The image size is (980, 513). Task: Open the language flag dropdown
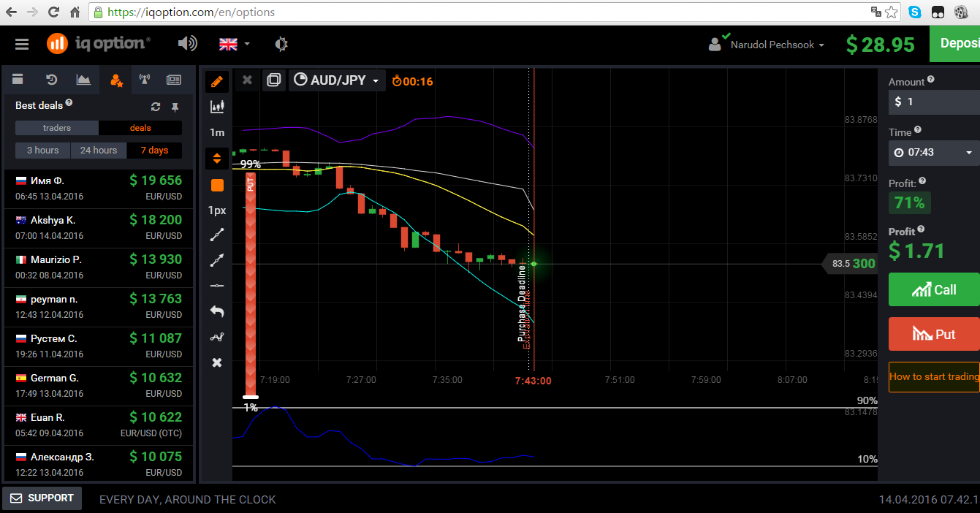tap(235, 44)
